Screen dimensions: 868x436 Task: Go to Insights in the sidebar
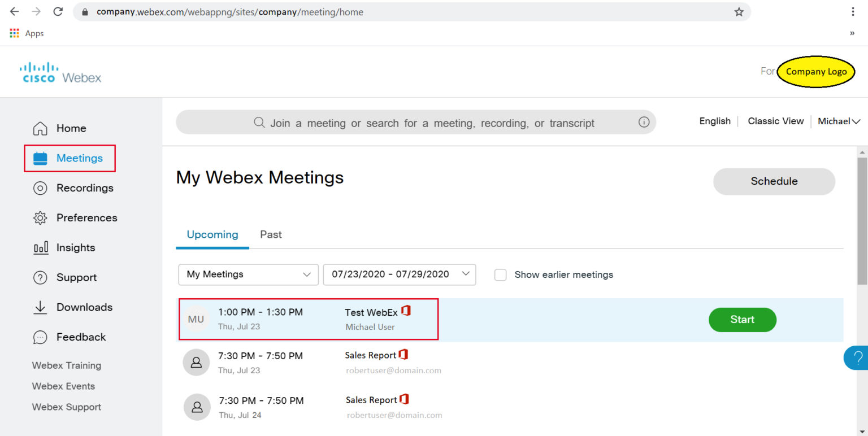(76, 248)
